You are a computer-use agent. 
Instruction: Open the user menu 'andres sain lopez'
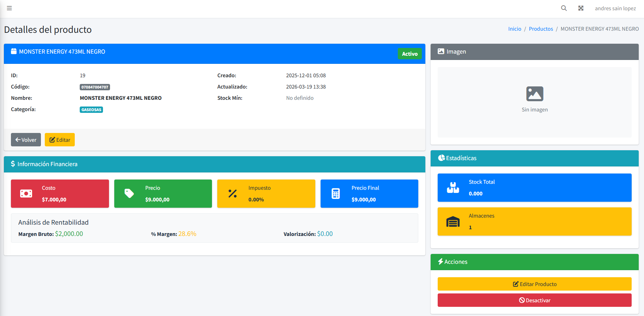pyautogui.click(x=615, y=8)
